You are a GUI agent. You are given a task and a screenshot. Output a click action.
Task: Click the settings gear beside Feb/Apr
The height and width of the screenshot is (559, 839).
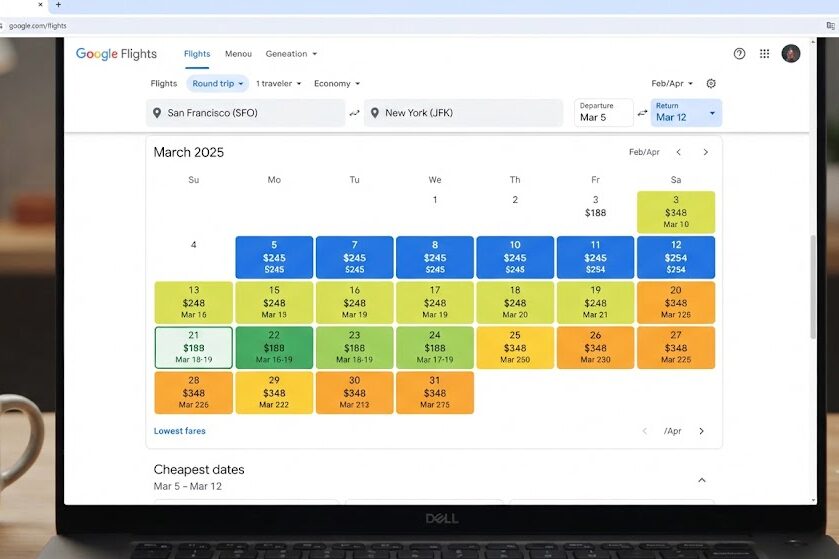coord(711,83)
